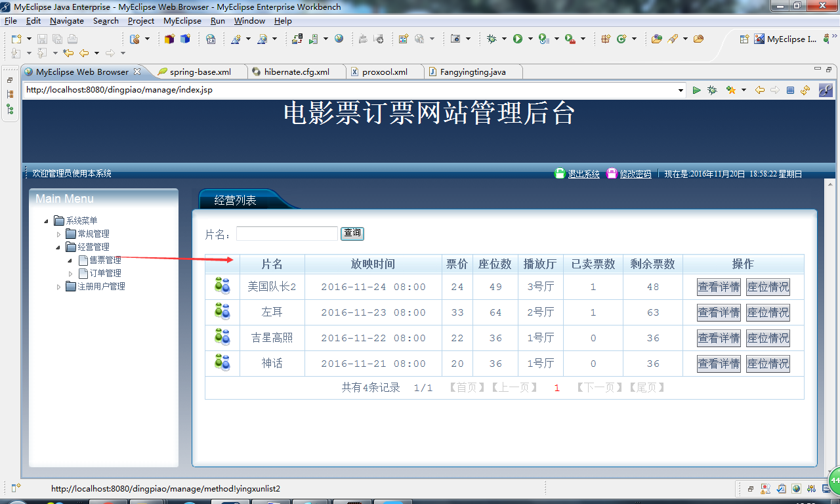Image resolution: width=840 pixels, height=504 pixels.
Task: Click the users icon in 左耳 row
Action: (222, 312)
